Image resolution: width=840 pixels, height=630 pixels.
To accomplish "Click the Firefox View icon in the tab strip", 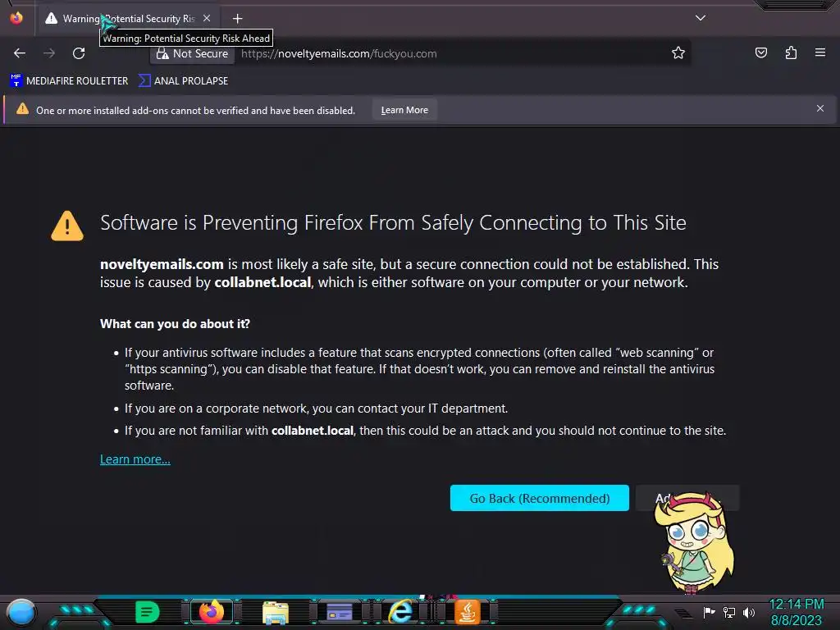I will point(16,18).
